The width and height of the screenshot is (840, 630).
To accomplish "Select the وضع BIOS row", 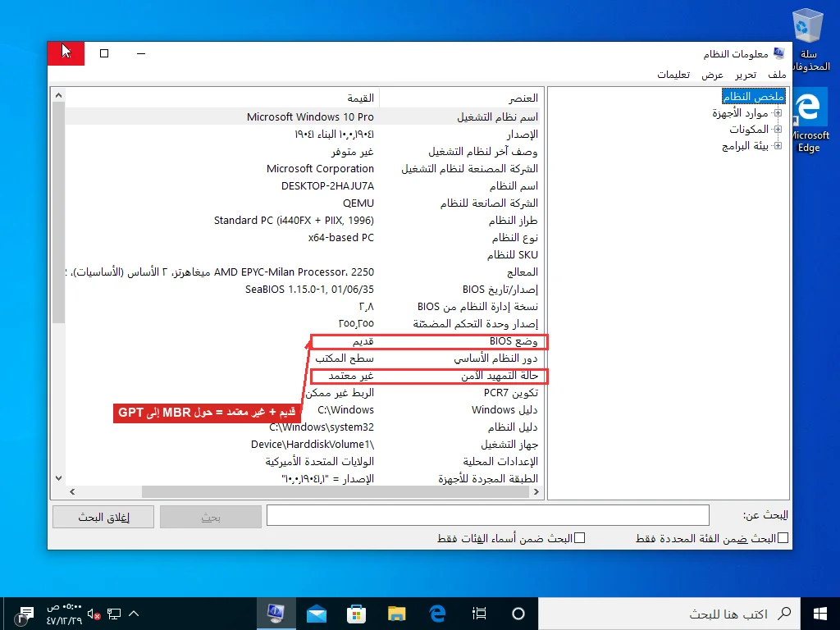I will coord(304,341).
